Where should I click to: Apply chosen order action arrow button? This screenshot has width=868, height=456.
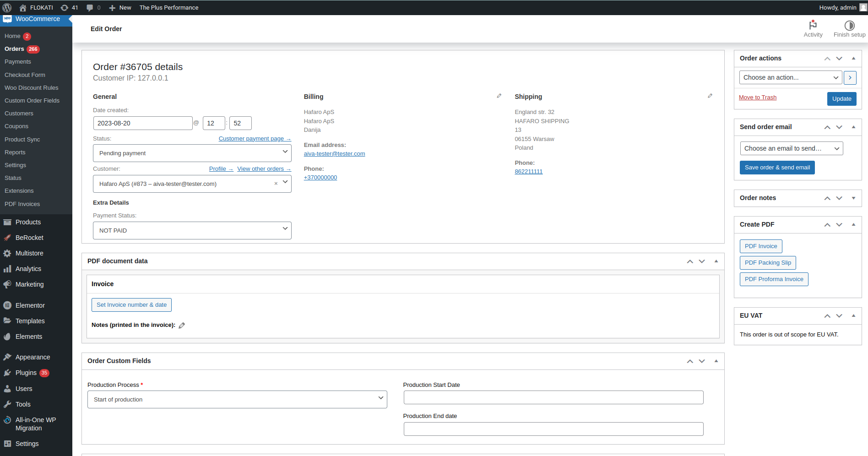coord(850,78)
